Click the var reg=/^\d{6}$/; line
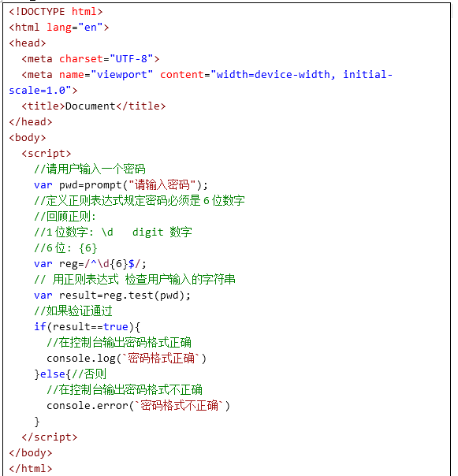Image resolution: width=458 pixels, height=476 pixels. tap(90, 264)
